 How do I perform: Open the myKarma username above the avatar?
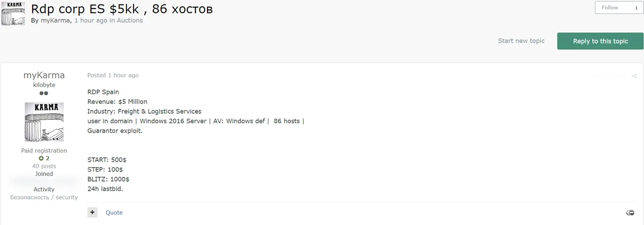(x=44, y=75)
